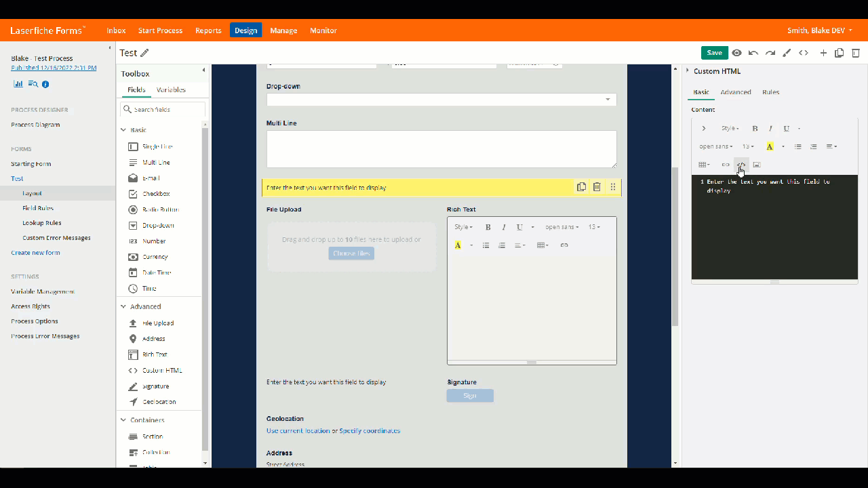
Task: Toggle bold in the Content editor toolbar
Action: click(755, 129)
